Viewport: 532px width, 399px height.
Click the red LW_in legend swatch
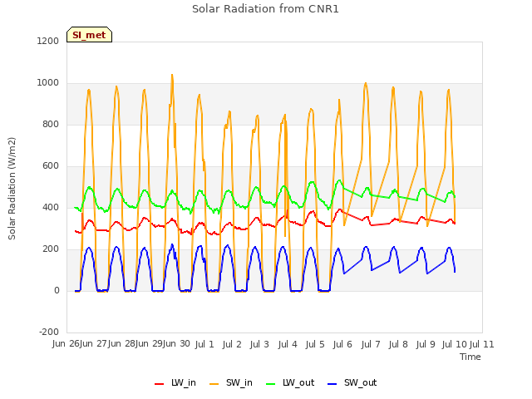(159, 384)
